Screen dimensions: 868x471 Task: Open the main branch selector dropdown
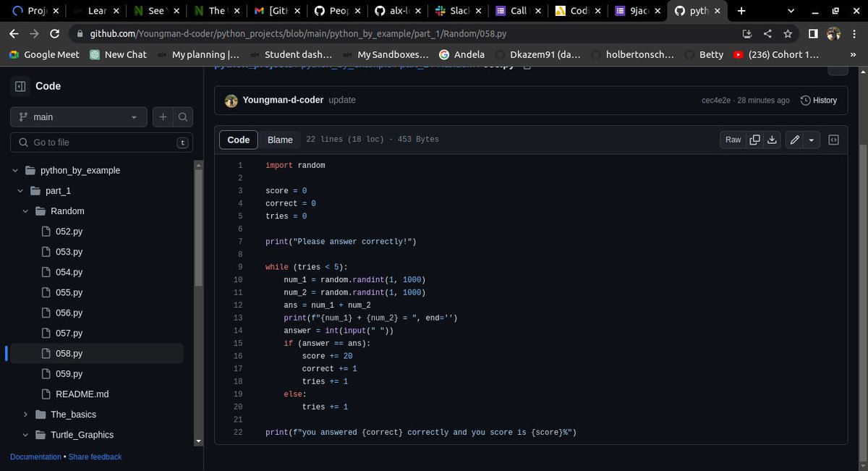78,116
